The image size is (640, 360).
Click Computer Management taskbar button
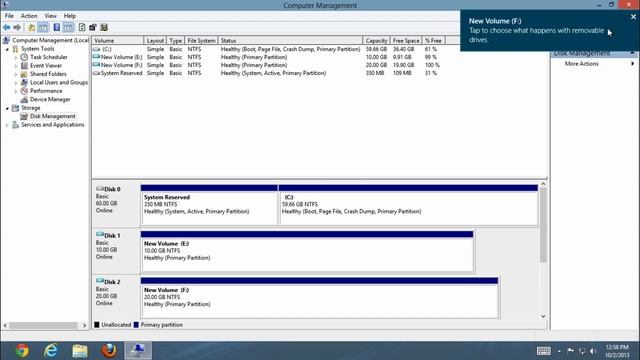point(138,351)
